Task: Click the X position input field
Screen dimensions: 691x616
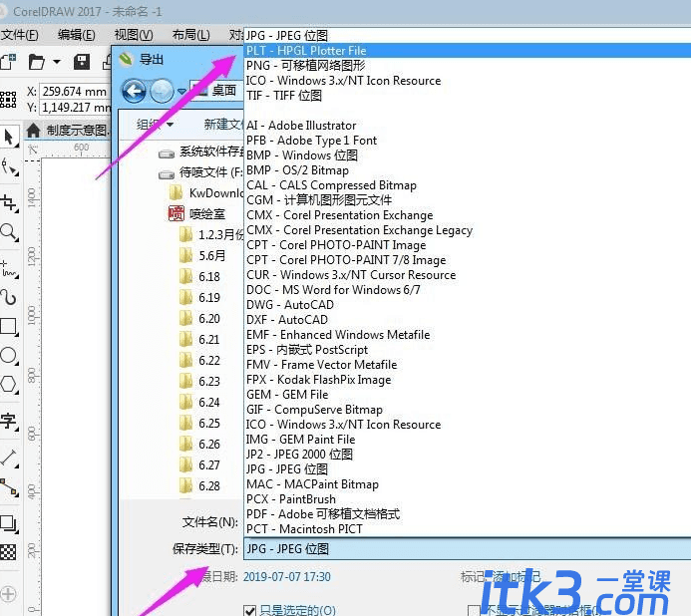Action: (x=75, y=92)
